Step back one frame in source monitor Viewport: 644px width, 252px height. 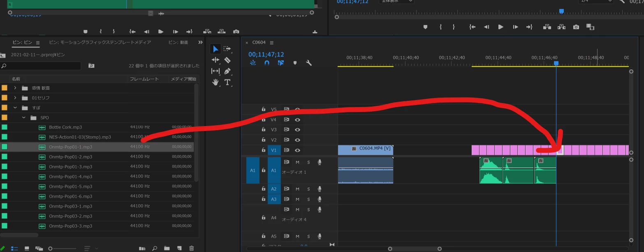pyautogui.click(x=146, y=31)
